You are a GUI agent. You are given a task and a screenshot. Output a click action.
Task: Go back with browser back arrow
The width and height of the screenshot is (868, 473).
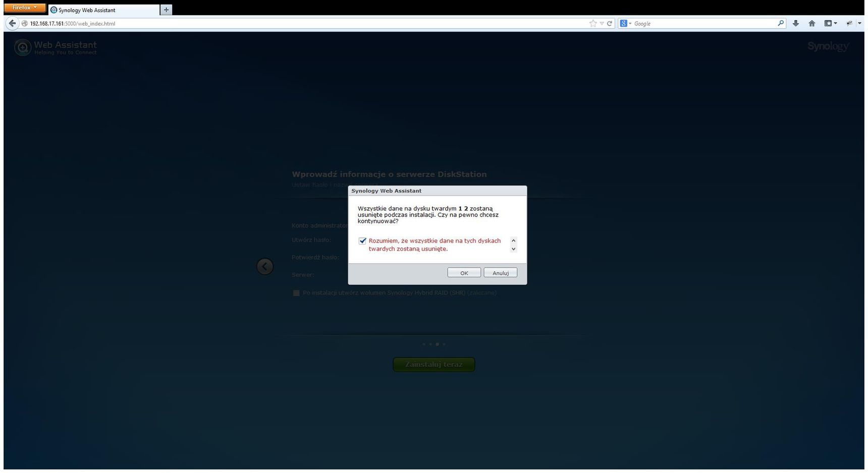click(13, 23)
